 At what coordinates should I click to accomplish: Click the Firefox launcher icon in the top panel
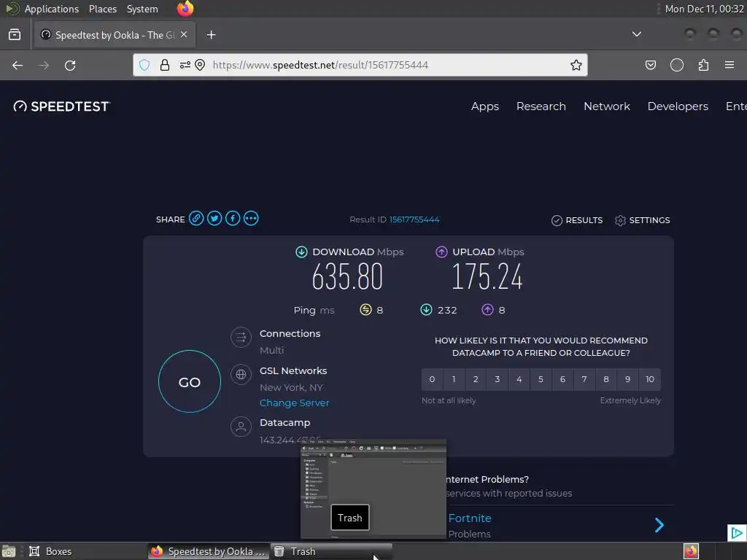click(x=185, y=9)
